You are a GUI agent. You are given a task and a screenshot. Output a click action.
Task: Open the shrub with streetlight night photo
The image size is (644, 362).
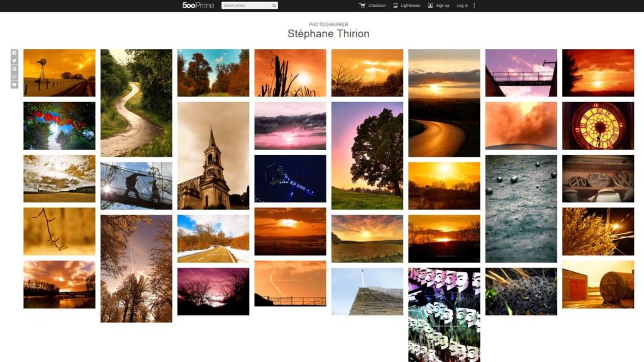pyautogui.click(x=598, y=231)
